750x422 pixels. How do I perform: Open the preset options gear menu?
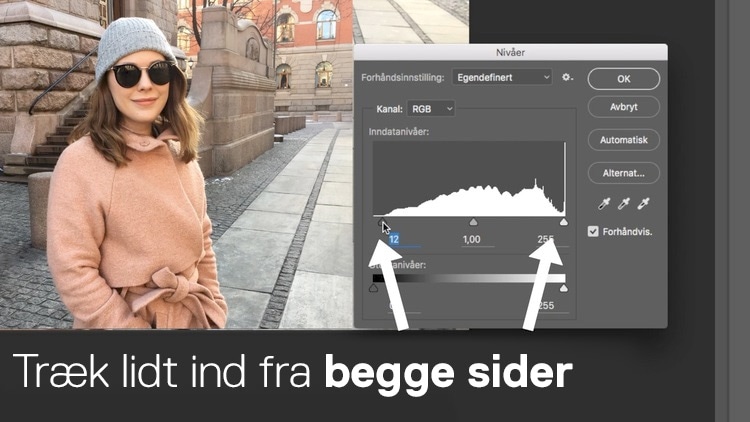[x=567, y=77]
